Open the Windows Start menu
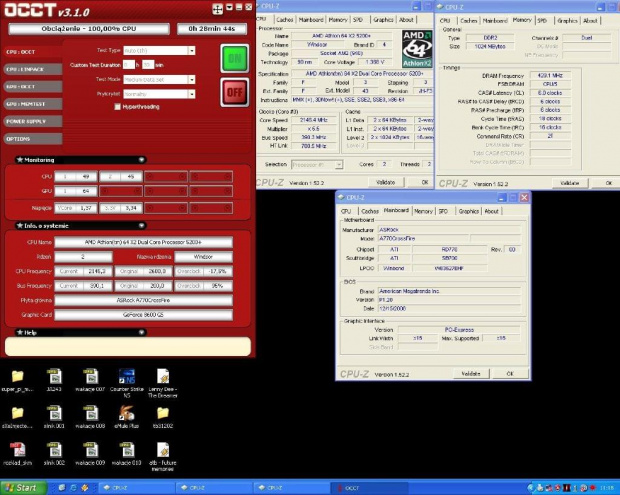 coord(23,488)
